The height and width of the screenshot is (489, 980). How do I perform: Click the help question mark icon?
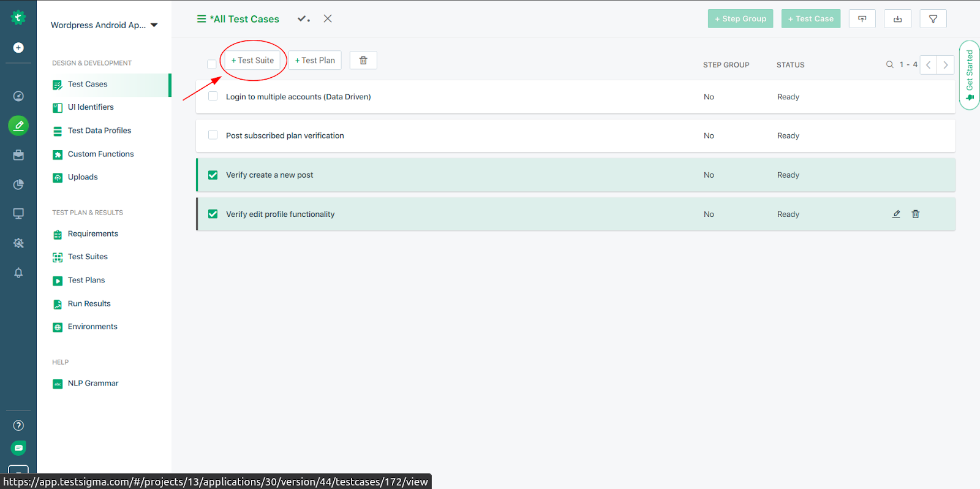click(18, 425)
